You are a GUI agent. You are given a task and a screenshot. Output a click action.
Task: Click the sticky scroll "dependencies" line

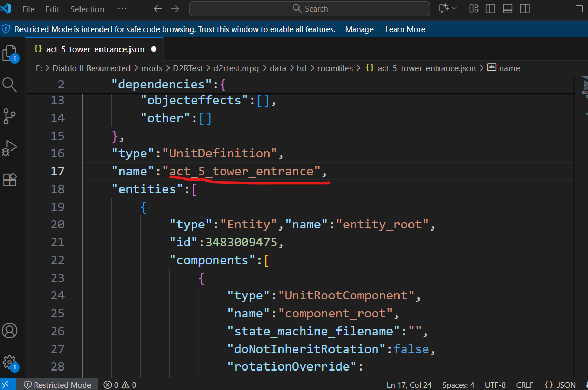point(300,84)
